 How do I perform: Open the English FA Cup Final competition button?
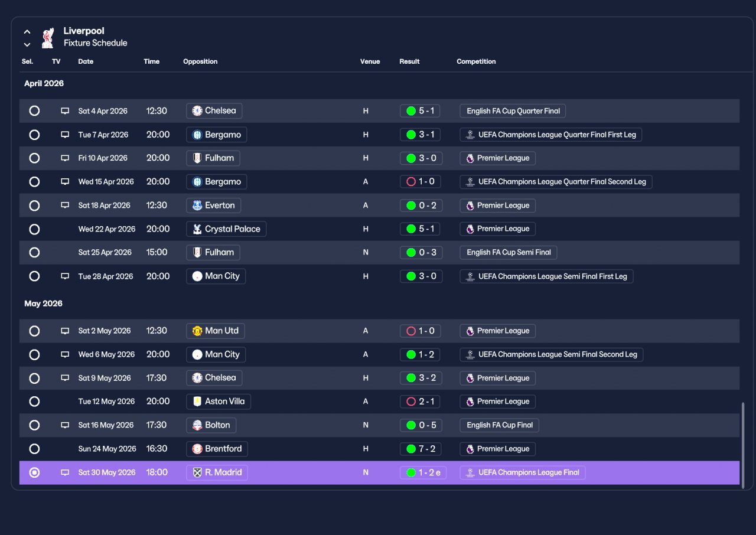coord(500,425)
